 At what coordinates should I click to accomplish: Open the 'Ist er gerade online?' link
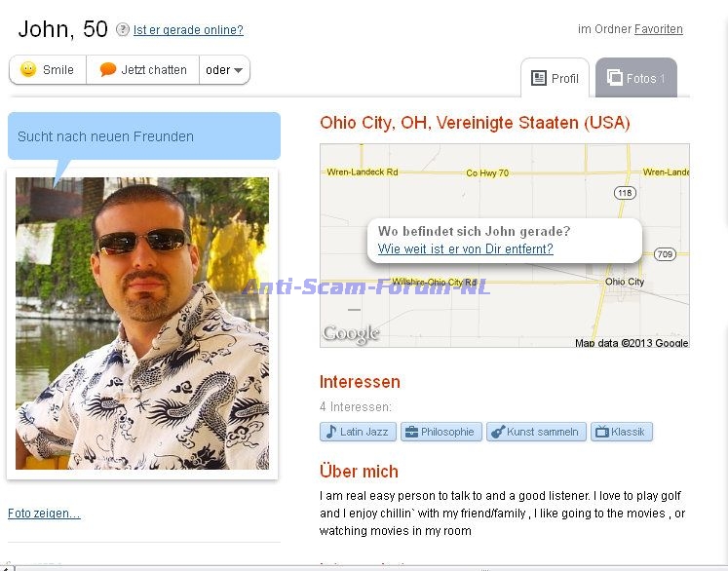(188, 30)
